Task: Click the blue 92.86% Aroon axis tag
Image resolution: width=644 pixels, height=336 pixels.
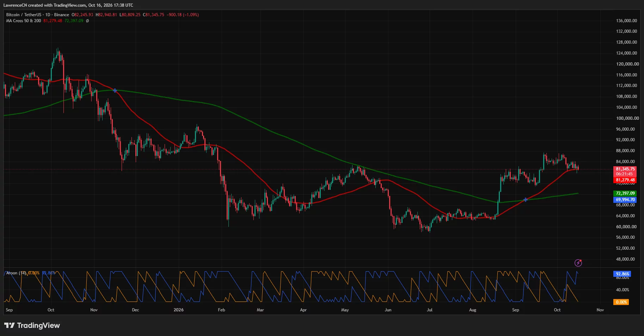Action: tap(622, 274)
